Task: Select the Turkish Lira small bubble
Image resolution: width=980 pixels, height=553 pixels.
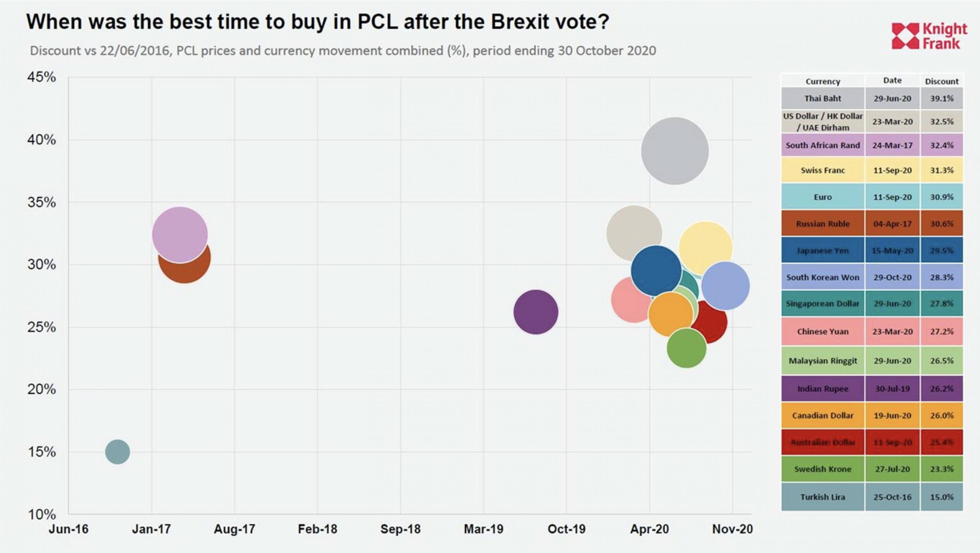Action: [118, 452]
